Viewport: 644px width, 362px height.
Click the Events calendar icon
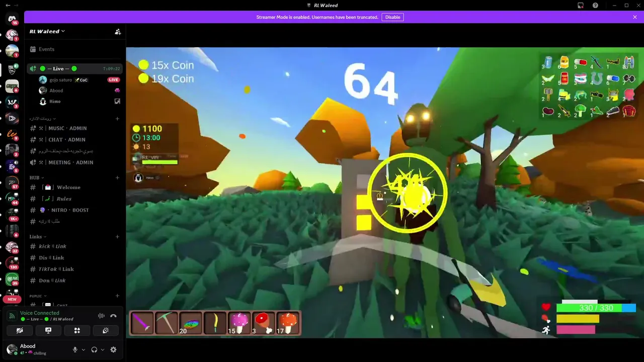pyautogui.click(x=33, y=49)
